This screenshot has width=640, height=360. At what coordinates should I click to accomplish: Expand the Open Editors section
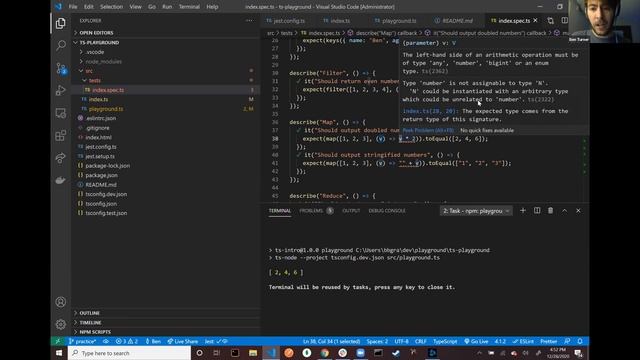coord(166,33)
